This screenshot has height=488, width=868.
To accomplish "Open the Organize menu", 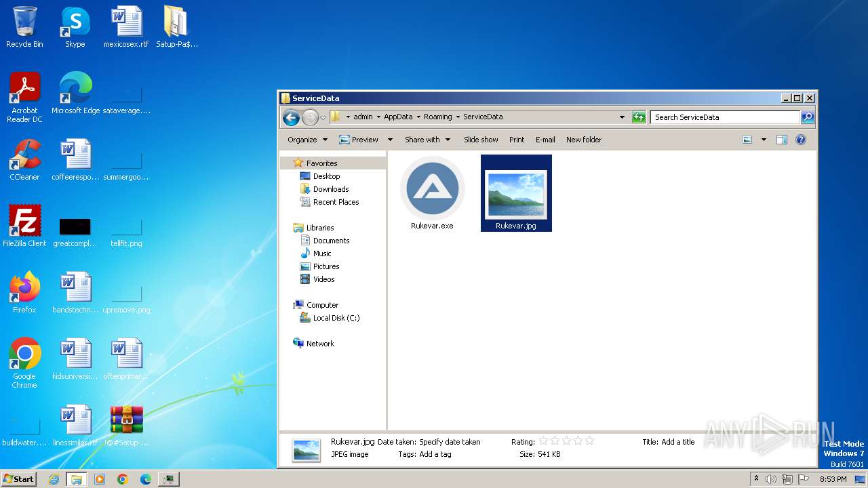I will [307, 140].
